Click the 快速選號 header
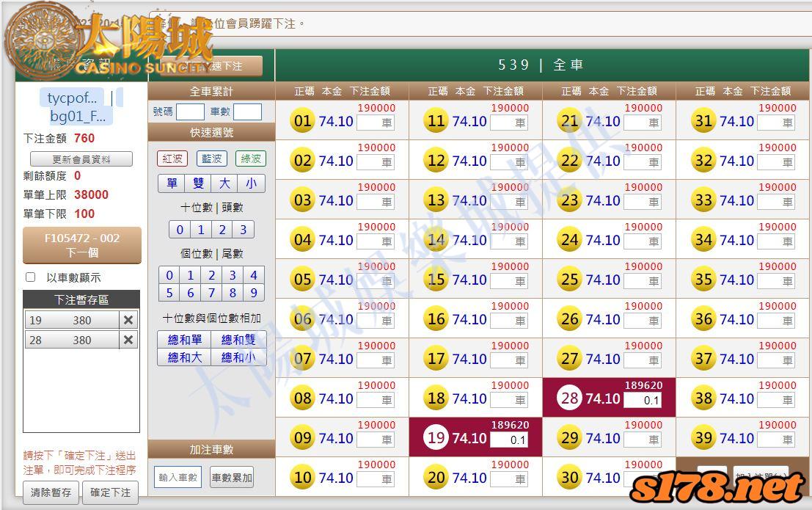This screenshot has width=812, height=510. point(211,133)
